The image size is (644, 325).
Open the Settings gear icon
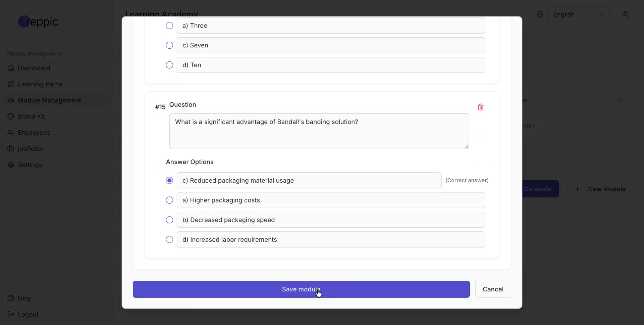click(11, 165)
